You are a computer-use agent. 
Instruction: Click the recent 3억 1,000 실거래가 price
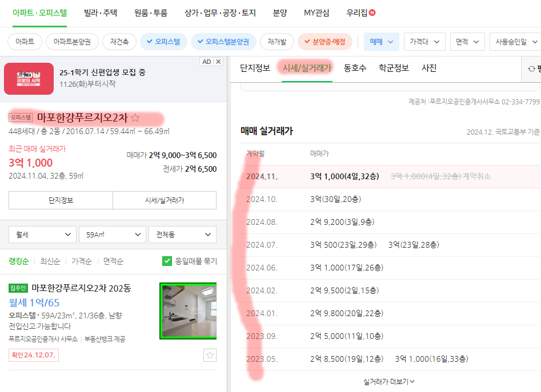(x=31, y=163)
